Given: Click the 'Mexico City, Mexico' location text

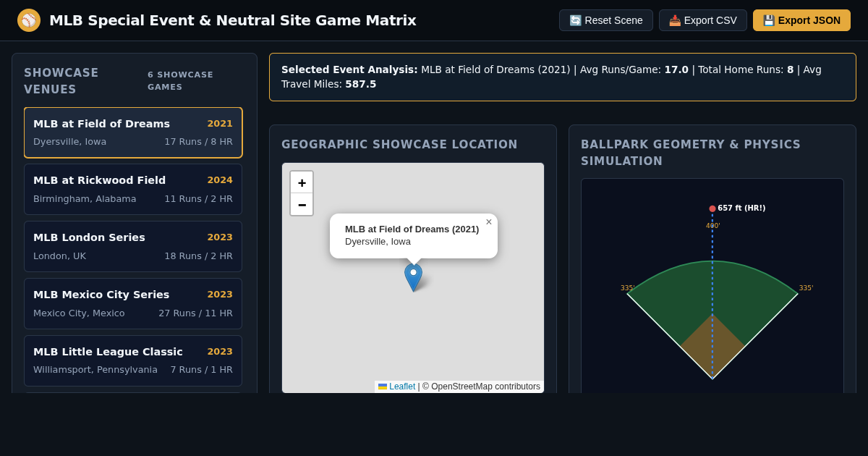Looking at the screenshot, I should point(79,313).
